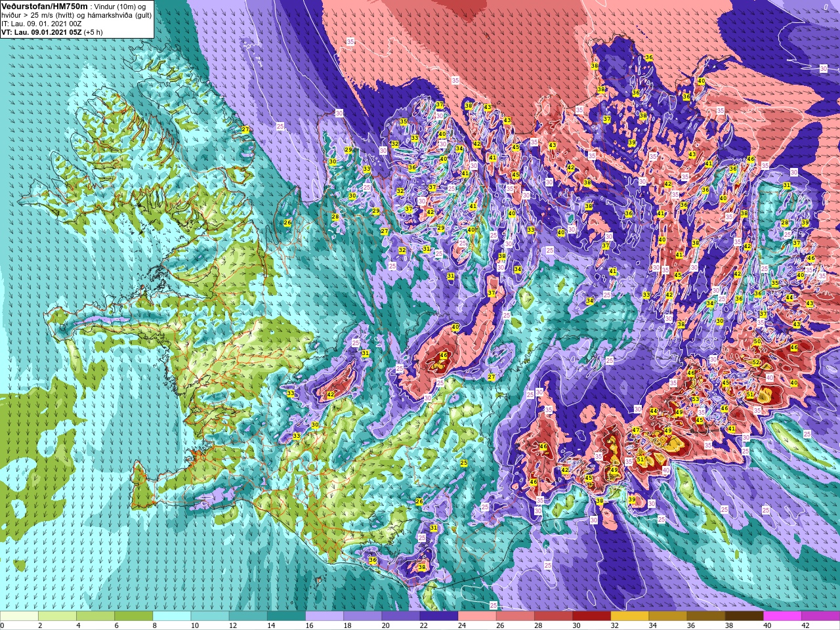Choose the dark indigo 22–24 legend swatch
The width and height of the screenshot is (840, 630).
tap(438, 616)
